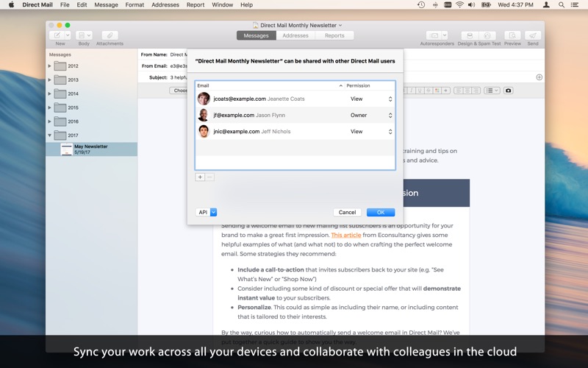Open the Addresses menu
This screenshot has width=588, height=368.
coord(165,5)
